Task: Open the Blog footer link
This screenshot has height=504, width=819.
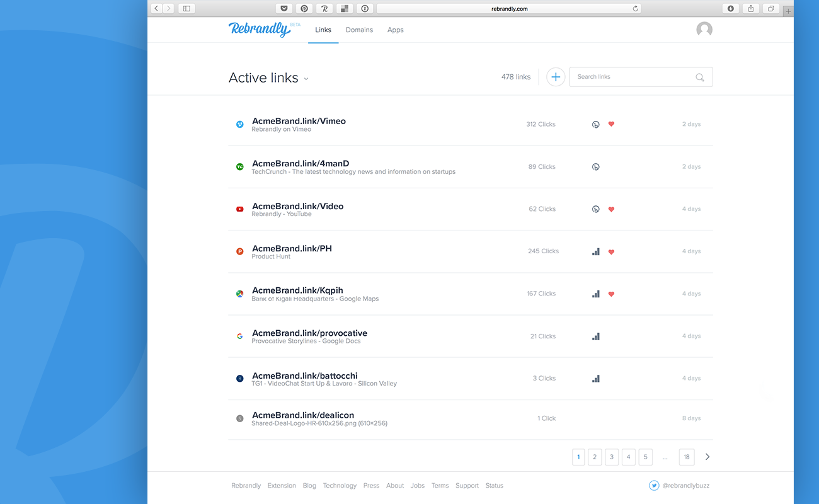Action: [x=309, y=486]
